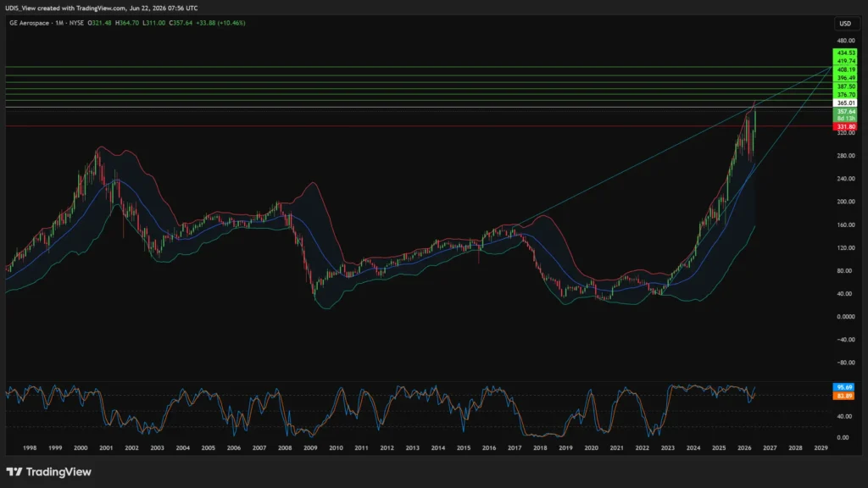Screen dimensions: 868x488
Task: Click the 160.00 price axis tick
Action: tap(845, 225)
